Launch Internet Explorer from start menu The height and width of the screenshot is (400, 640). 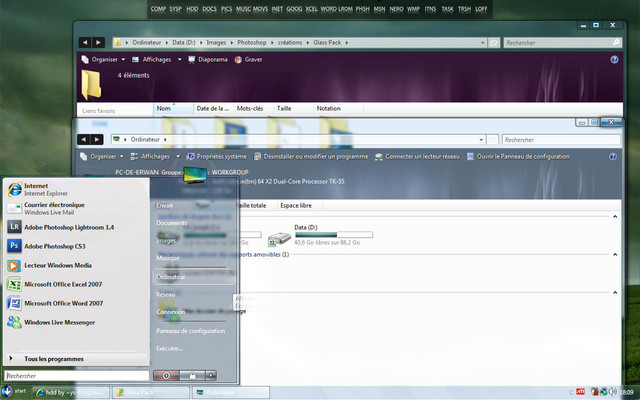point(76,189)
